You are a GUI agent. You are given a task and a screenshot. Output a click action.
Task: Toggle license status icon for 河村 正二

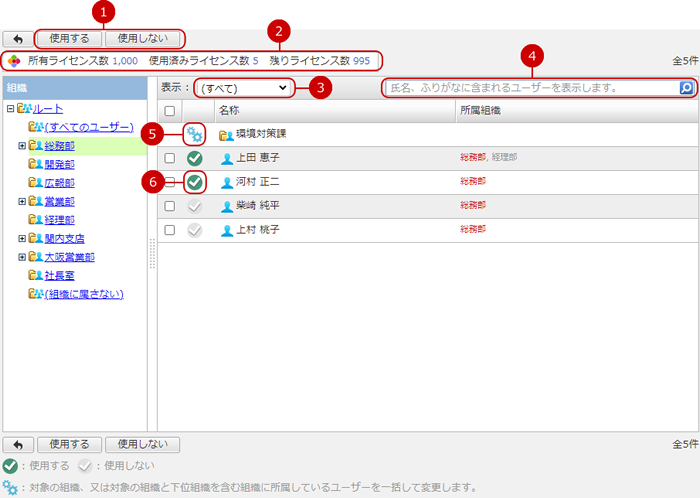195,182
